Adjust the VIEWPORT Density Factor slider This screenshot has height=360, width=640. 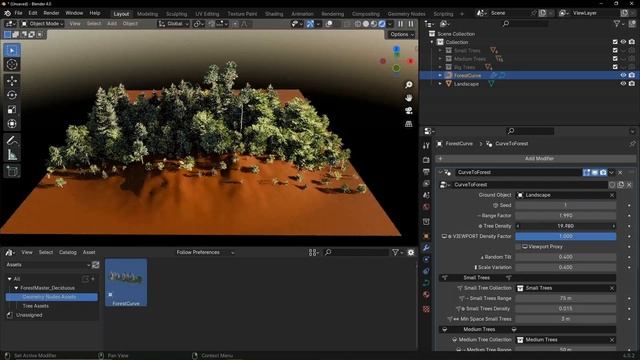[566, 236]
